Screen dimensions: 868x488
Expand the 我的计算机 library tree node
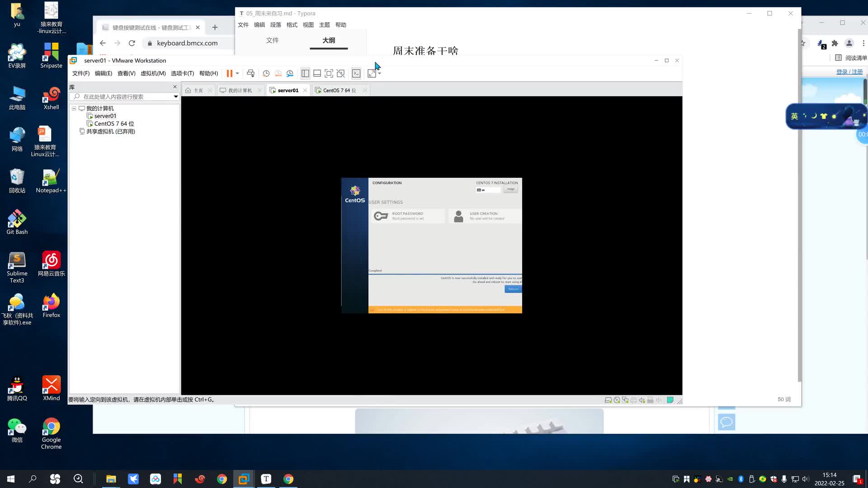[73, 108]
